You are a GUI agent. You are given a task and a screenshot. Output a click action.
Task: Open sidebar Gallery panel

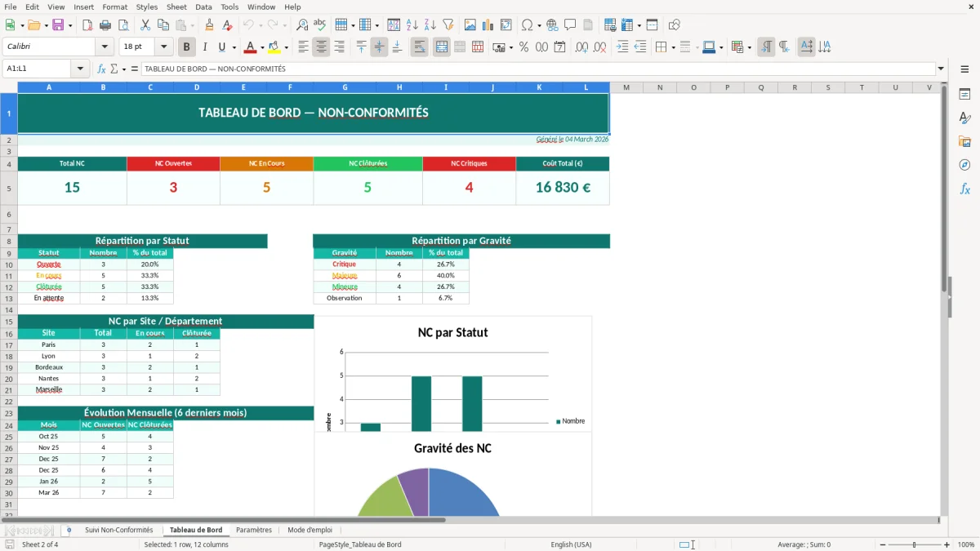964,141
